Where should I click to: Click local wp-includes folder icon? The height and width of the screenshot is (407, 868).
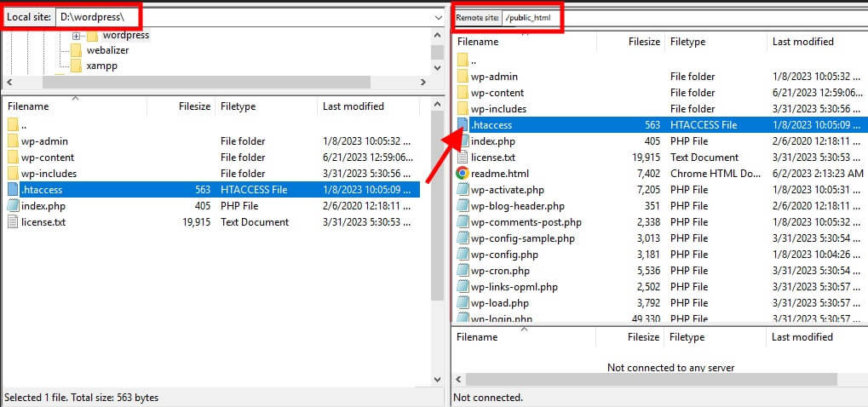click(13, 173)
